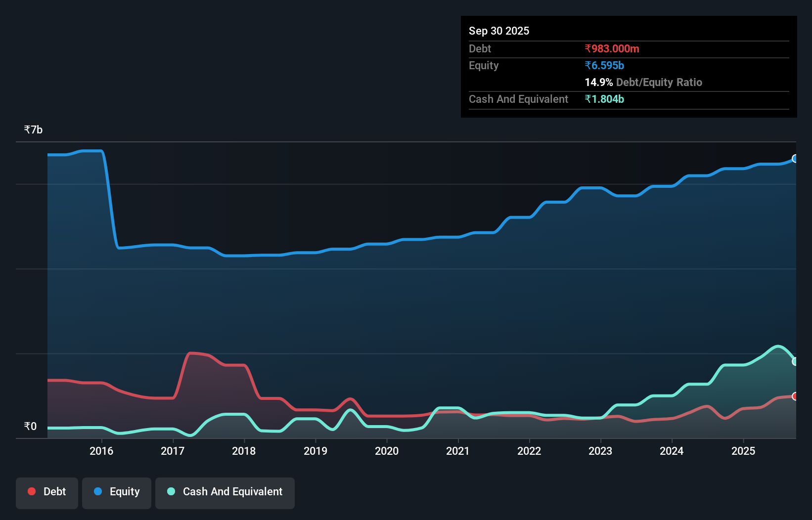812x520 pixels.
Task: Click the Sep 30 2025 tooltip date
Action: pyautogui.click(x=499, y=31)
